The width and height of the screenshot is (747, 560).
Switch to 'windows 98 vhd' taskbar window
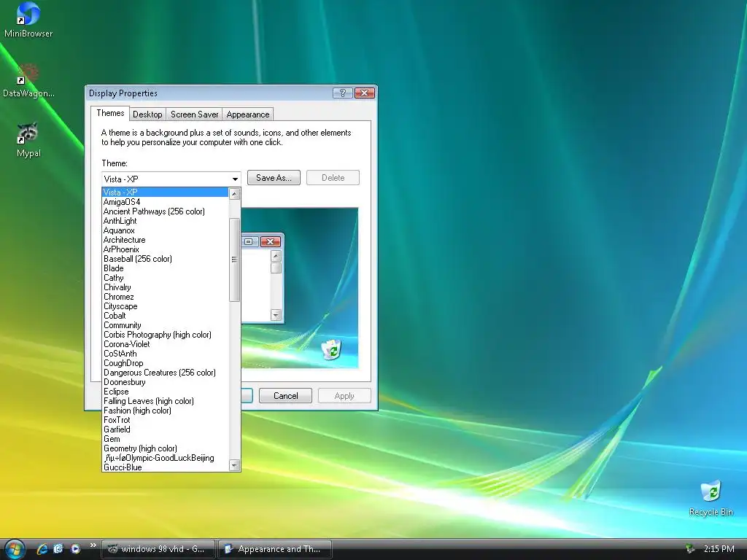(x=158, y=549)
